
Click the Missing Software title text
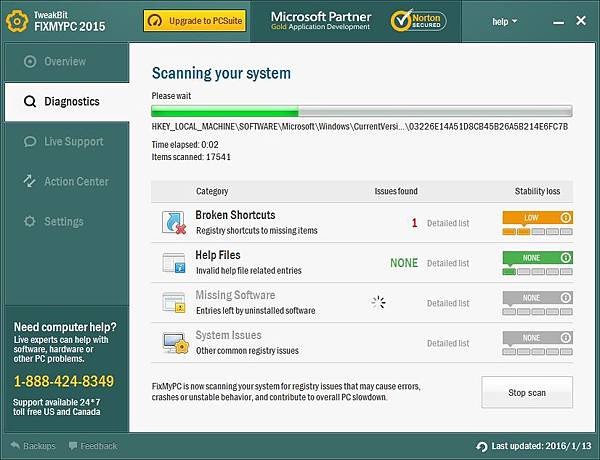click(235, 295)
